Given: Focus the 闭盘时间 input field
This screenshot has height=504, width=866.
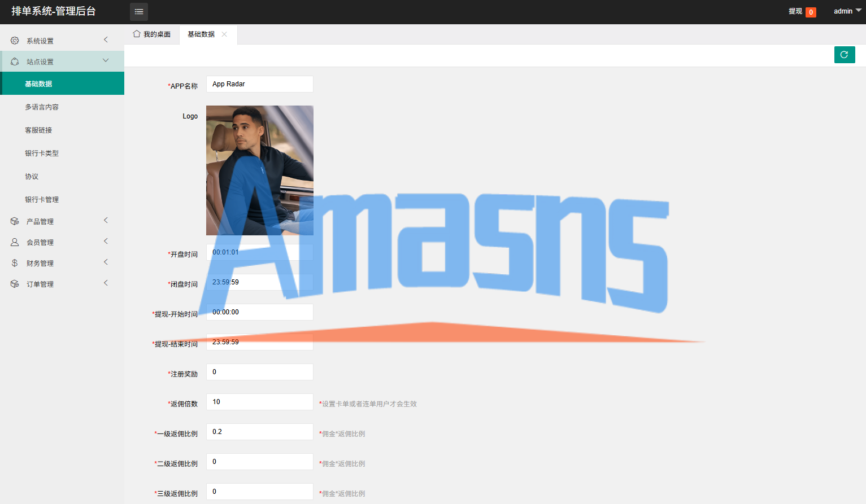Looking at the screenshot, I should pyautogui.click(x=260, y=282).
